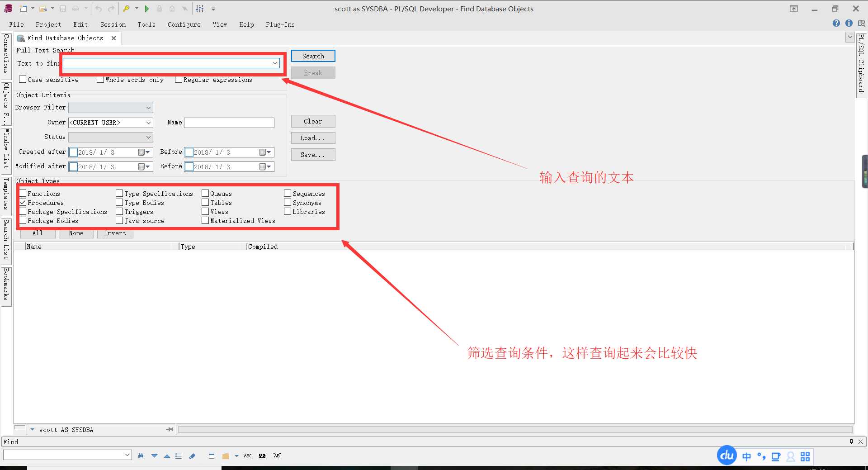Open the Text to find dropdown
This screenshot has width=868, height=470.
(x=275, y=63)
